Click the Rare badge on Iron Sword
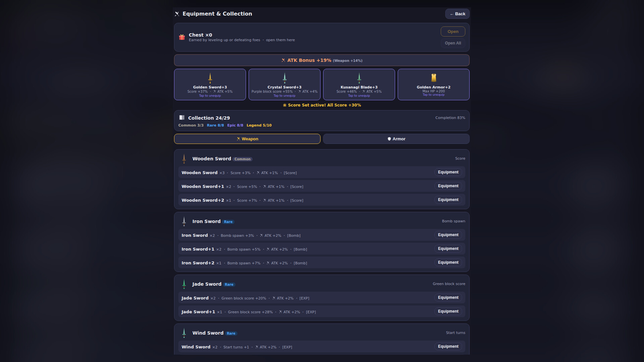The image size is (644, 362). 228,222
